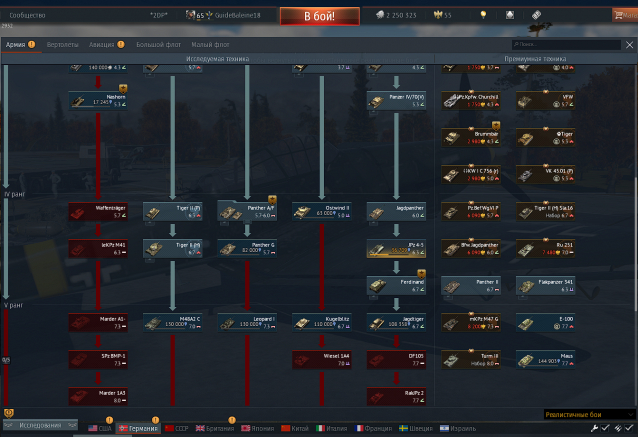The image size is (638, 437).
Task: Select the locked RakJPz 2 vehicle
Action: 396,397
